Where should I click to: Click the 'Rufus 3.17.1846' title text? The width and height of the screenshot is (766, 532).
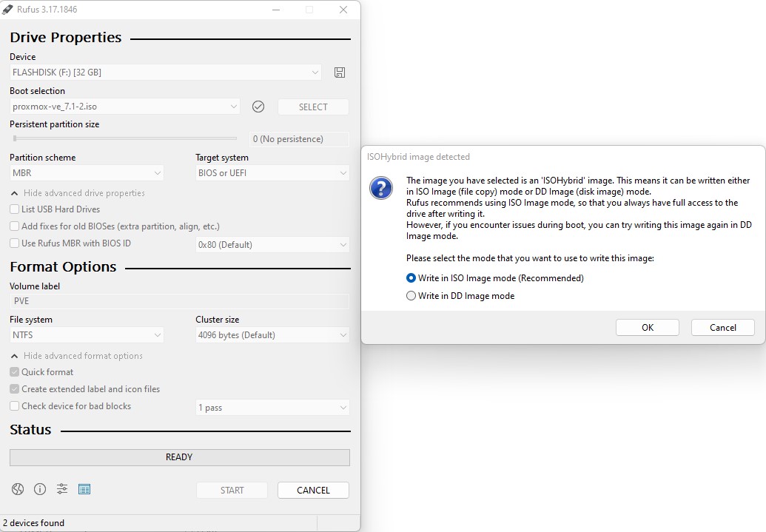pos(47,10)
